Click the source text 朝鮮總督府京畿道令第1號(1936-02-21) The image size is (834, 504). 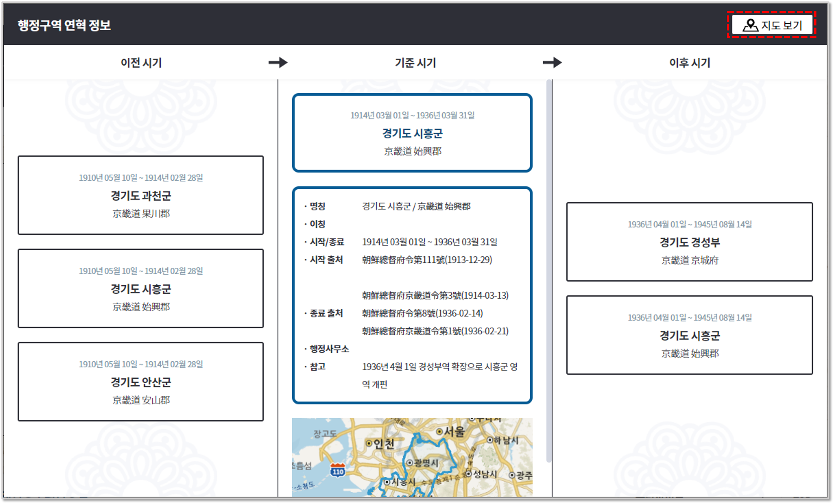click(435, 331)
